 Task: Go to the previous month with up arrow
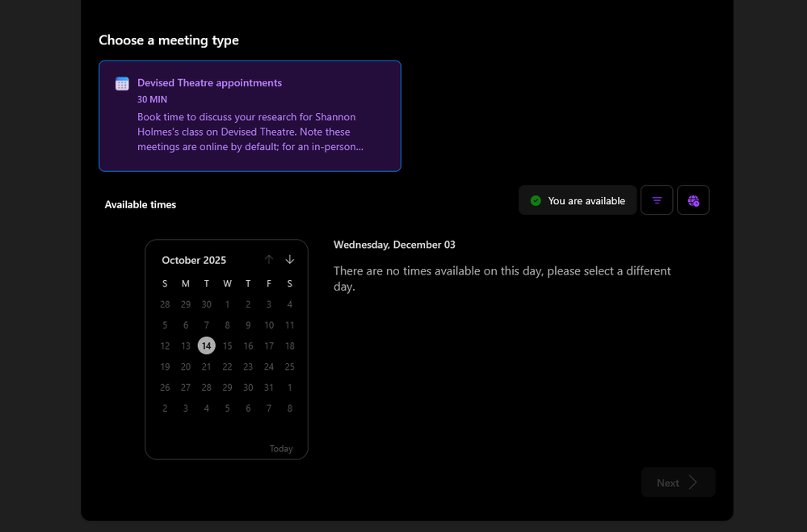tap(269, 259)
